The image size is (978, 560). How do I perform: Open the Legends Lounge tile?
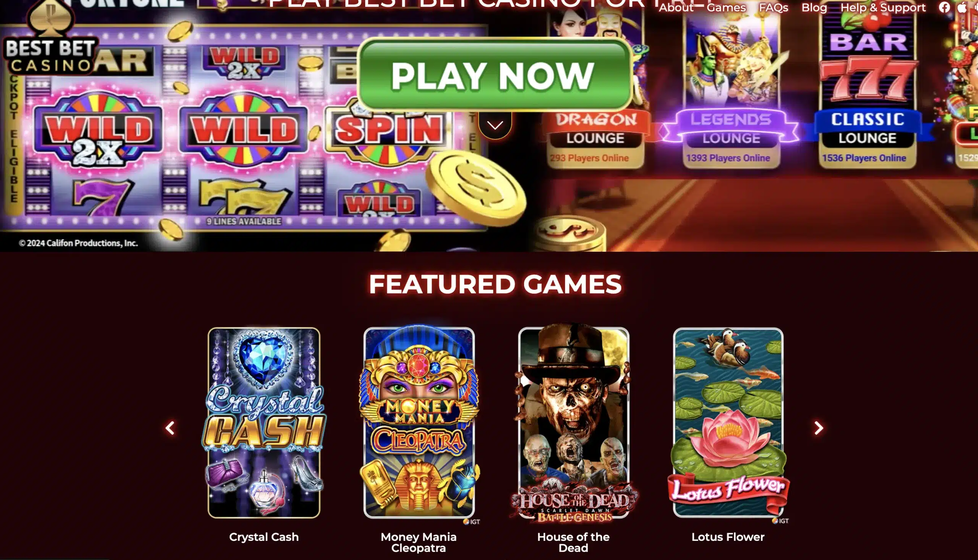[x=731, y=87]
